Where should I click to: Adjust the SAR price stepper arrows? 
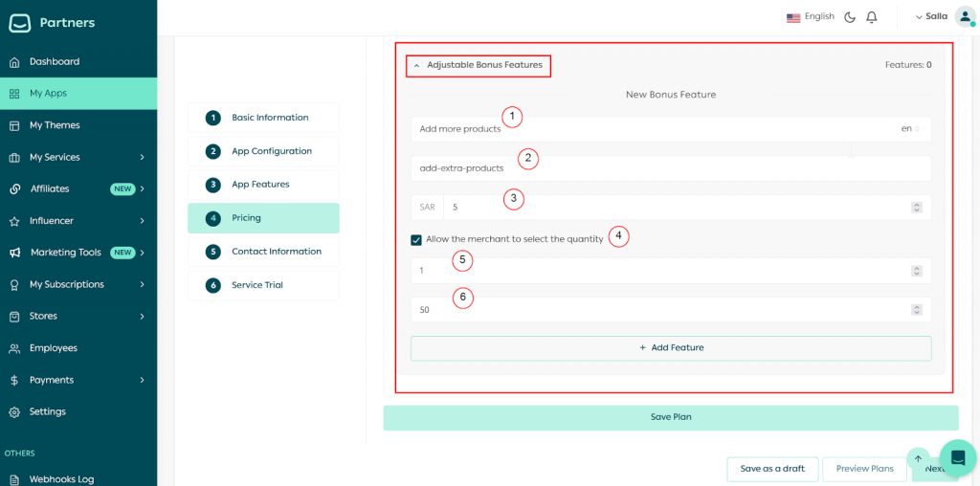917,208
